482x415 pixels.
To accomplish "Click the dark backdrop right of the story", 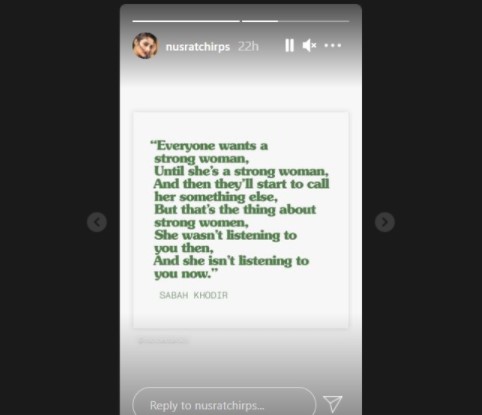I will (422, 133).
